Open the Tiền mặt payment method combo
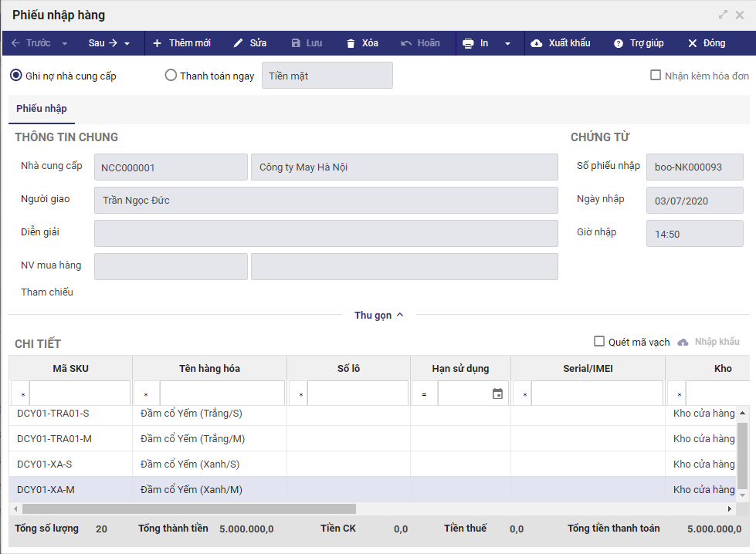The height and width of the screenshot is (554, 756). (327, 75)
